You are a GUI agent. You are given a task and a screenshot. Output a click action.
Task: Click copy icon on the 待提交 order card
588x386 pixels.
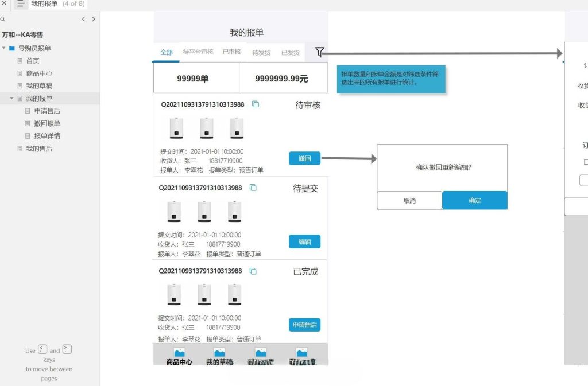click(x=252, y=186)
